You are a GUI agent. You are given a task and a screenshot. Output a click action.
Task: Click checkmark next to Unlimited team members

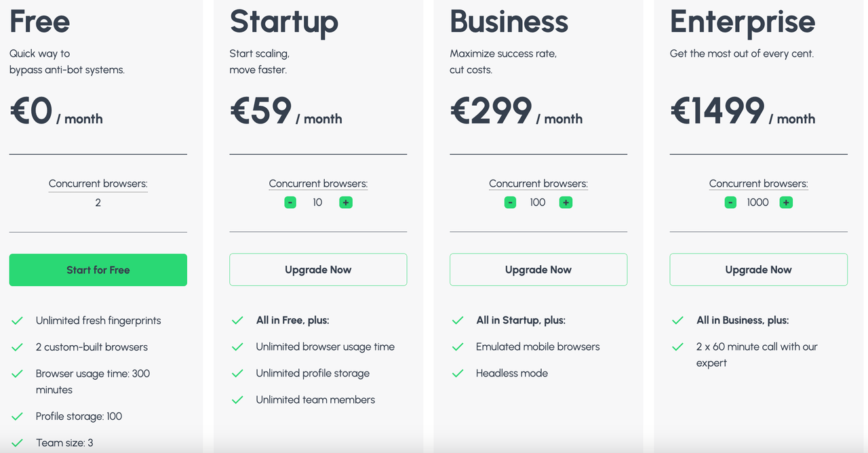tap(237, 399)
